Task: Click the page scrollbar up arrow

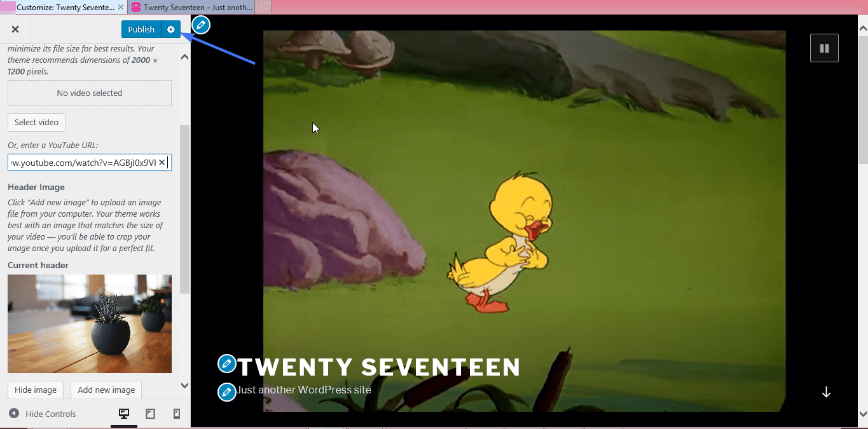Action: (x=863, y=29)
